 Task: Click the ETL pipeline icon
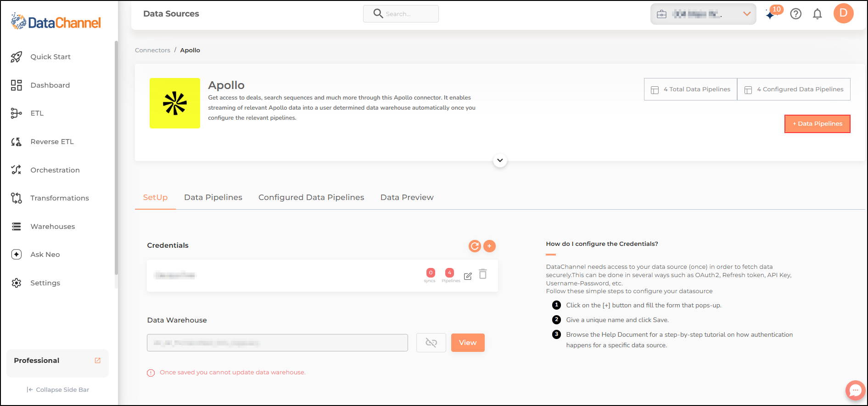pyautogui.click(x=17, y=113)
